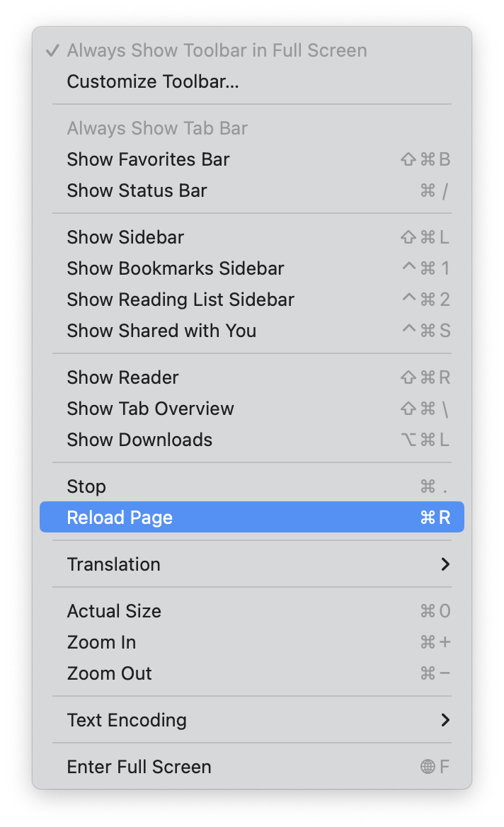
Task: Click Stop to halt page loading
Action: coord(86,487)
